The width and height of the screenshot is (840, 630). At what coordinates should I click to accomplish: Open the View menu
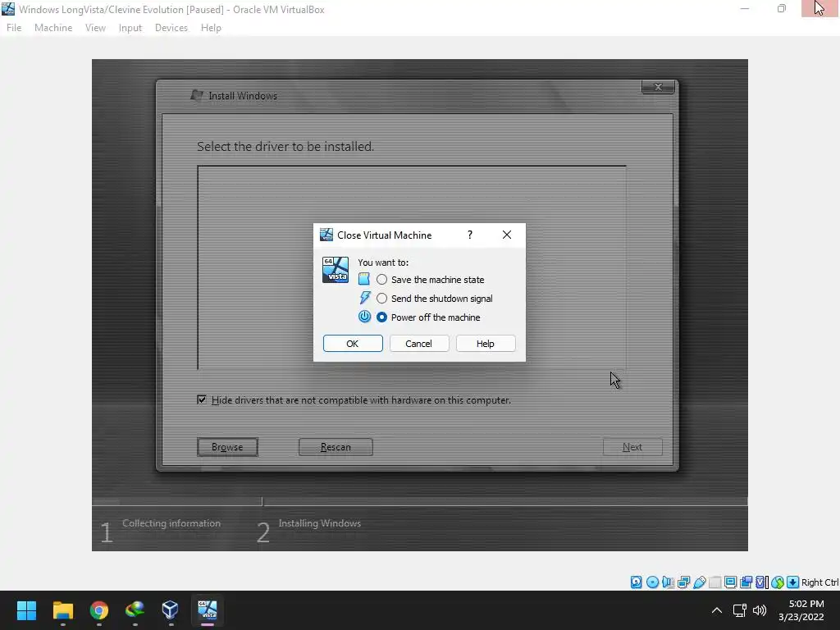[95, 28]
